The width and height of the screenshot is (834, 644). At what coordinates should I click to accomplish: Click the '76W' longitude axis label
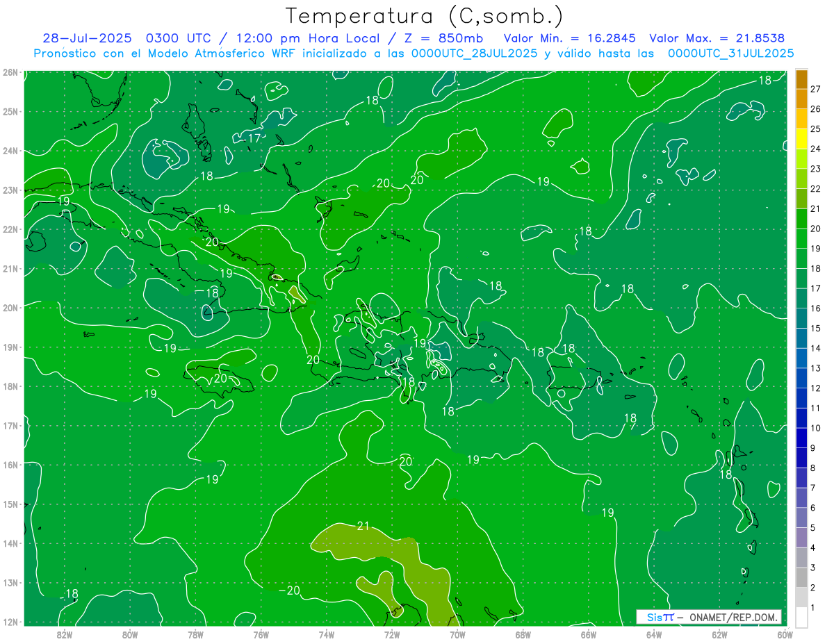261,634
